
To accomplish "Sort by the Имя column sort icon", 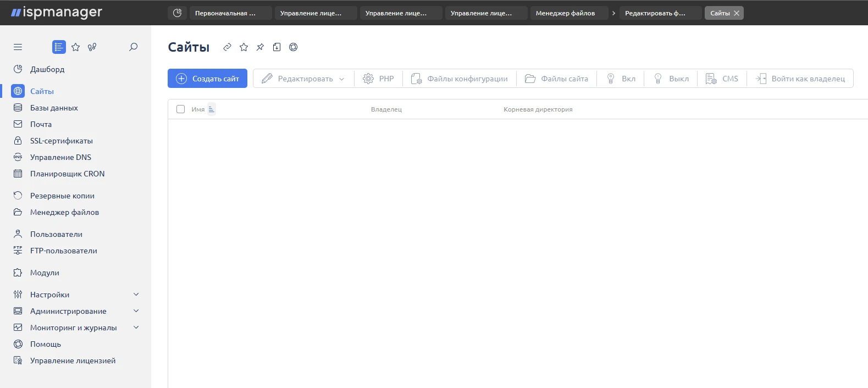I will click(212, 109).
